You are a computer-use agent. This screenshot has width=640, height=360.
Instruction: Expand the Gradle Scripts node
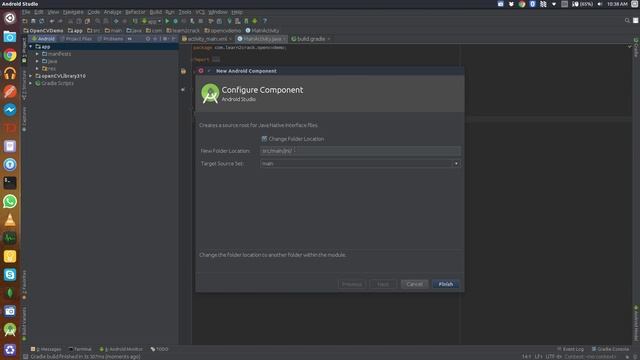tap(31, 83)
